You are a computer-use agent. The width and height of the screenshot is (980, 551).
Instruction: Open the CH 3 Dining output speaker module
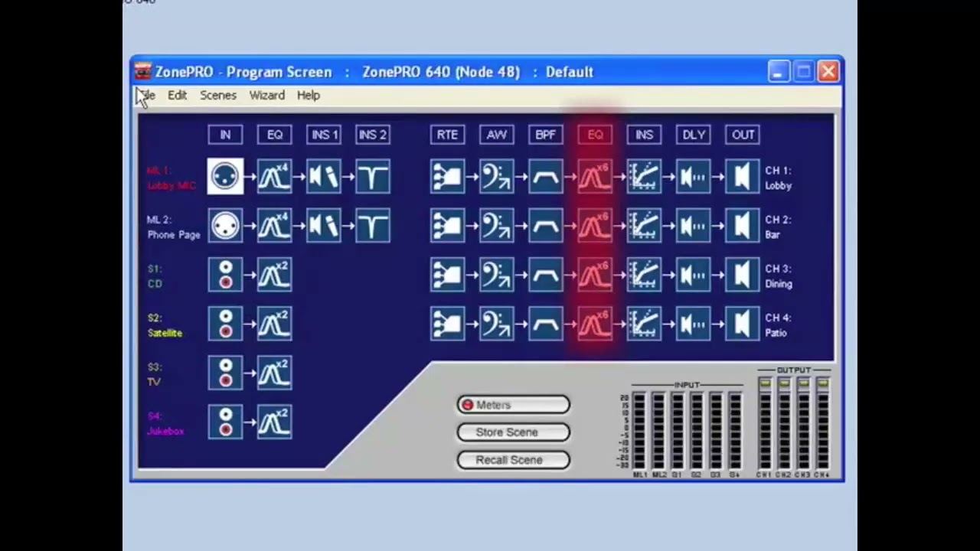[x=742, y=275]
